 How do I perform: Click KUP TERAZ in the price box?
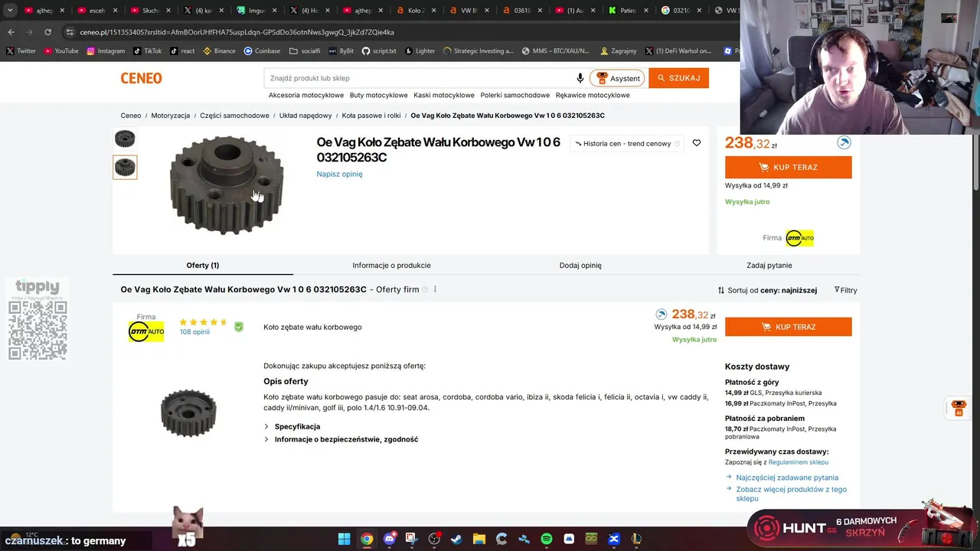[x=788, y=167]
